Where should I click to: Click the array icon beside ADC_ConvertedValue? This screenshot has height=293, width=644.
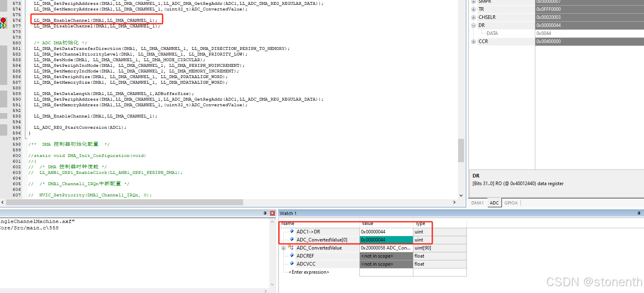coord(291,248)
